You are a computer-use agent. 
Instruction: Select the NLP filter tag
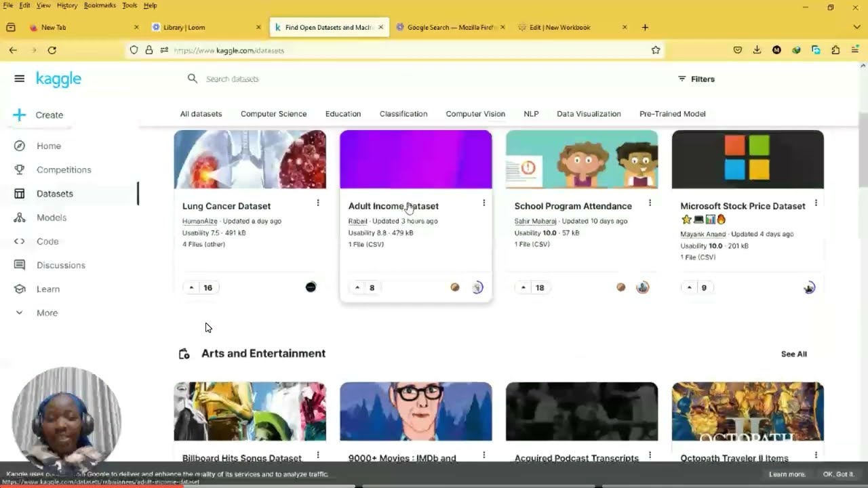click(x=531, y=114)
